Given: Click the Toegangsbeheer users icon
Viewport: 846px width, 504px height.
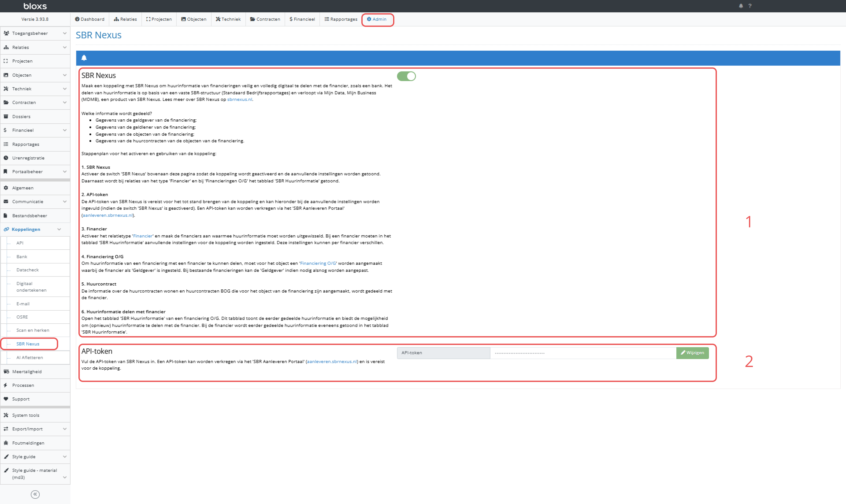Looking at the screenshot, I should [6, 33].
